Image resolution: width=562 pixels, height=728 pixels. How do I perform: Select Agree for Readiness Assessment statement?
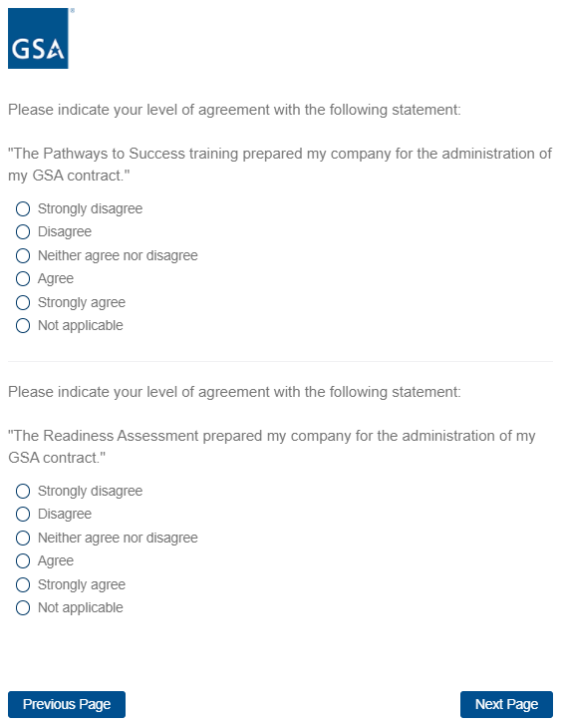[23, 560]
